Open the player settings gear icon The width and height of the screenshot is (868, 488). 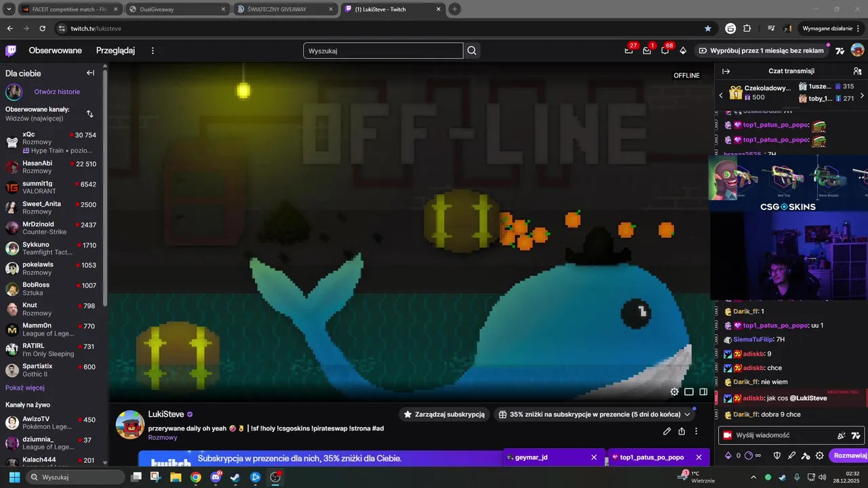pyautogui.click(x=674, y=392)
